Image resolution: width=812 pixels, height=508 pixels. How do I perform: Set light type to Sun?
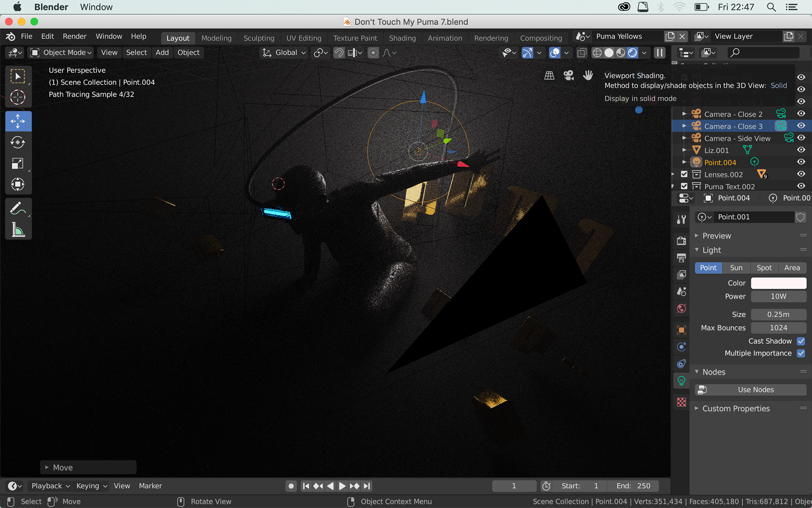point(736,268)
